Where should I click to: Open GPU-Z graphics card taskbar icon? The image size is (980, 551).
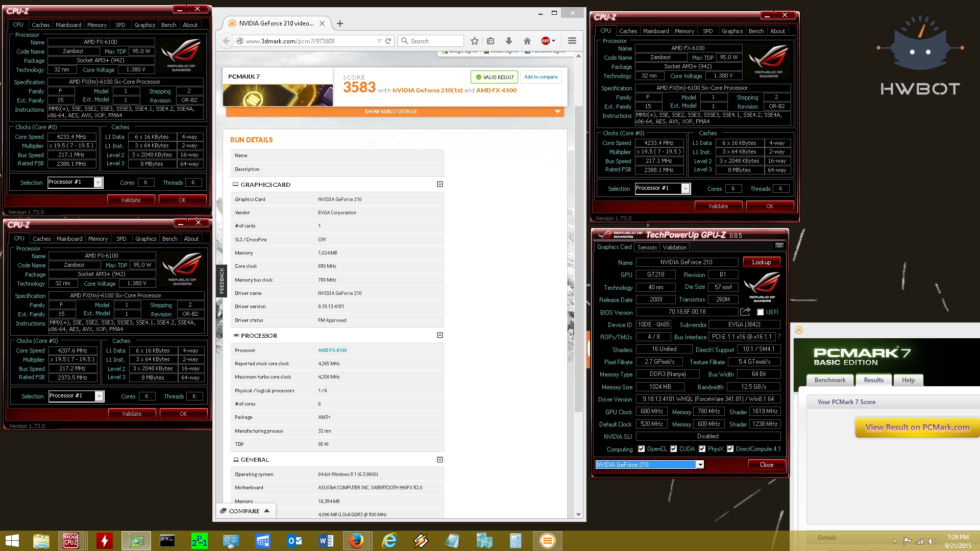[136, 541]
